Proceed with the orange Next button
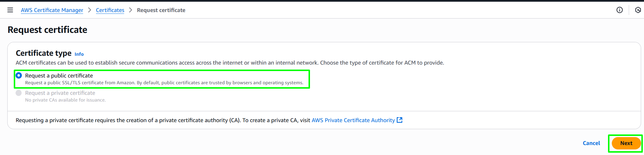Viewport: 644px width, 155px height. [626, 143]
